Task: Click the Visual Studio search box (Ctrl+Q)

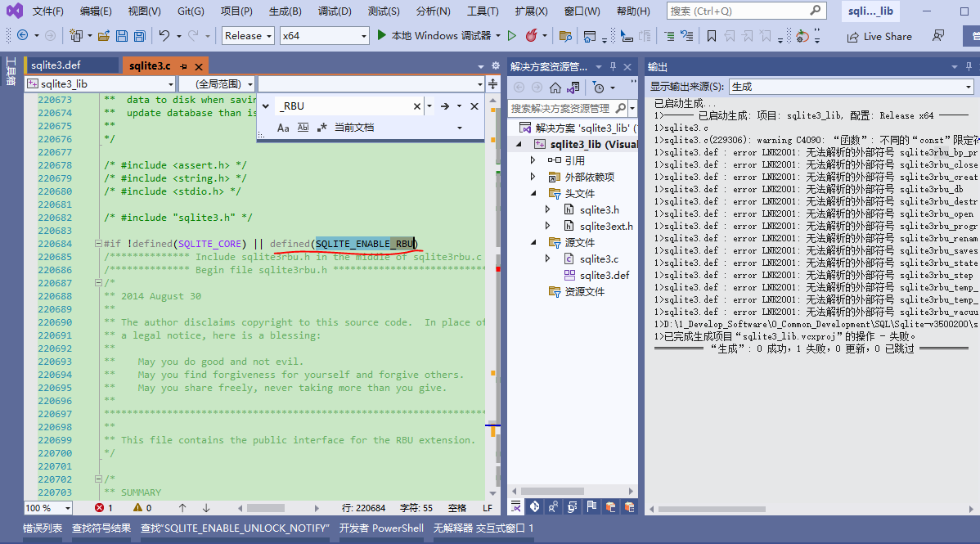Action: [746, 11]
